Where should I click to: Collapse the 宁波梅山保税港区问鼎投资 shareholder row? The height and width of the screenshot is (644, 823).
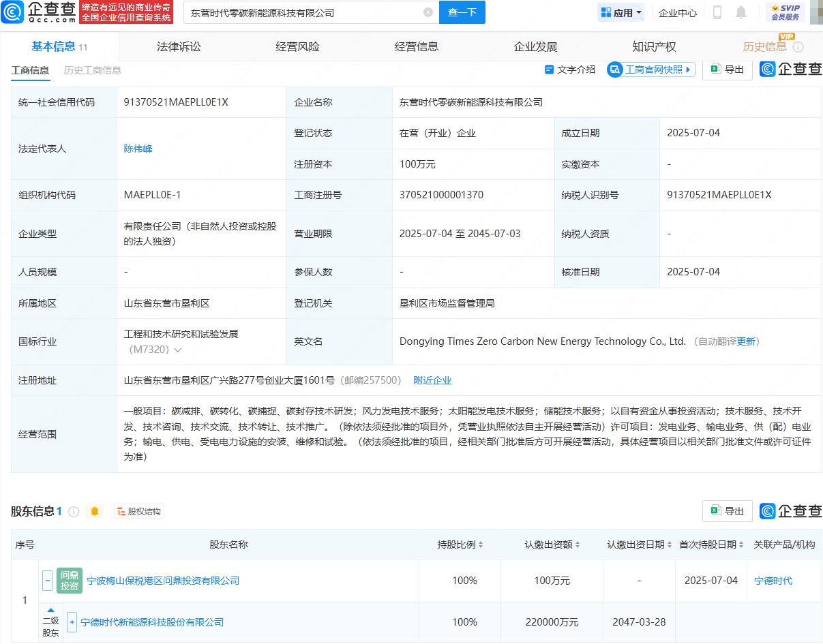coord(47,581)
